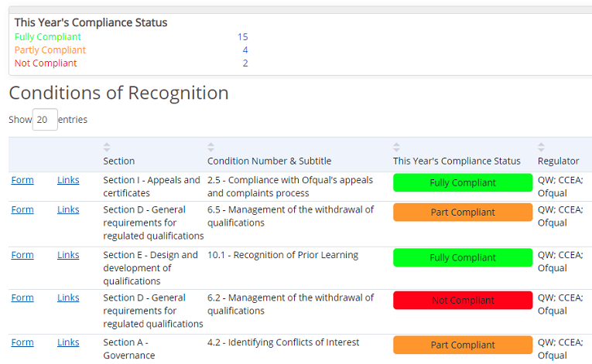Click the Not Compliant count 2

245,63
